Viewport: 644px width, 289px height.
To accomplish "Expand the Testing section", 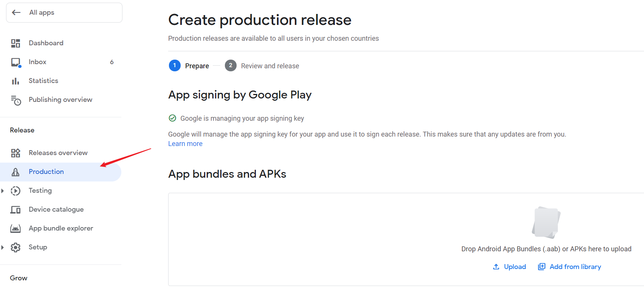I will (3, 191).
